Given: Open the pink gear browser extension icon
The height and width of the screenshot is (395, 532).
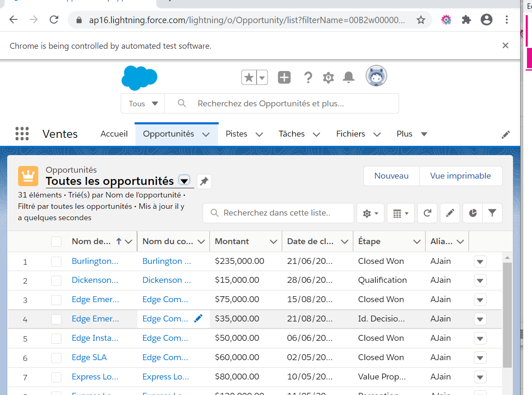Looking at the screenshot, I should point(446,20).
